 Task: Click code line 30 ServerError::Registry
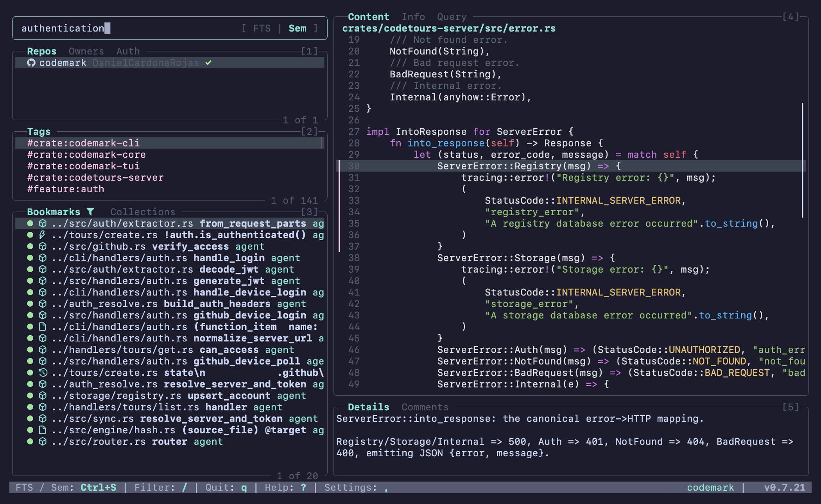(571, 166)
